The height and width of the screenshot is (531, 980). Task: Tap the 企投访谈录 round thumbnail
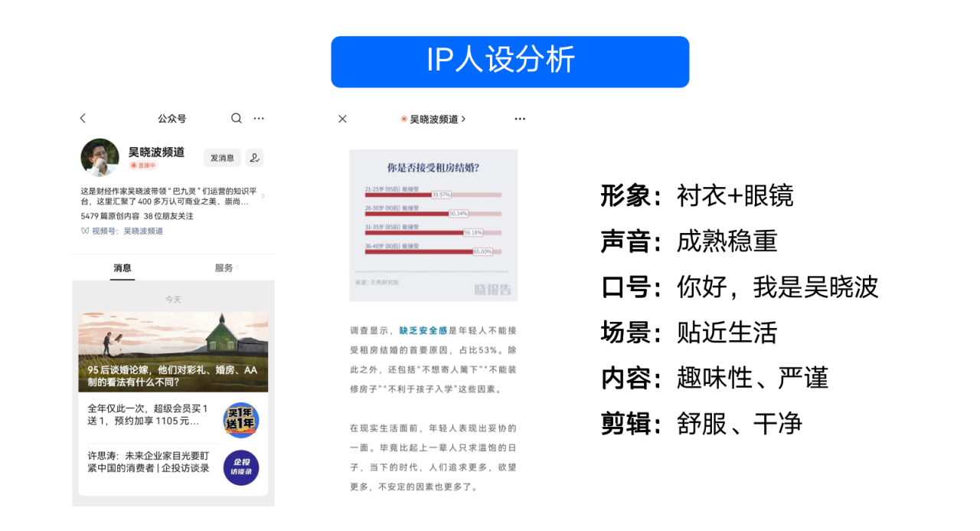[x=241, y=467]
